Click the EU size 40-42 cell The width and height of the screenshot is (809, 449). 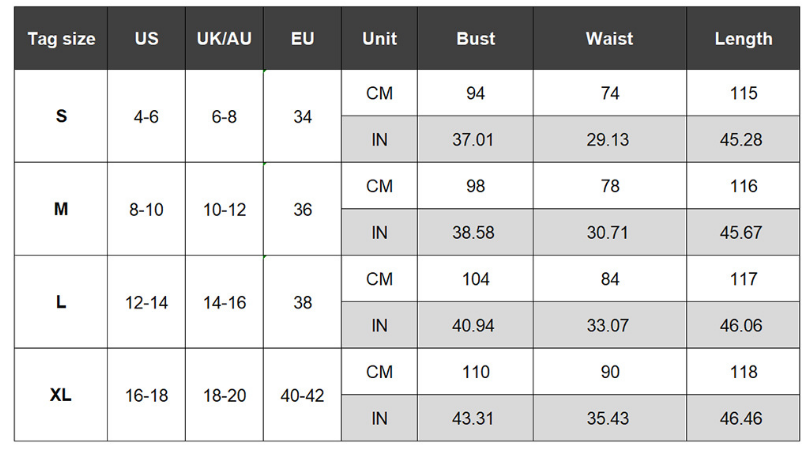(x=302, y=395)
